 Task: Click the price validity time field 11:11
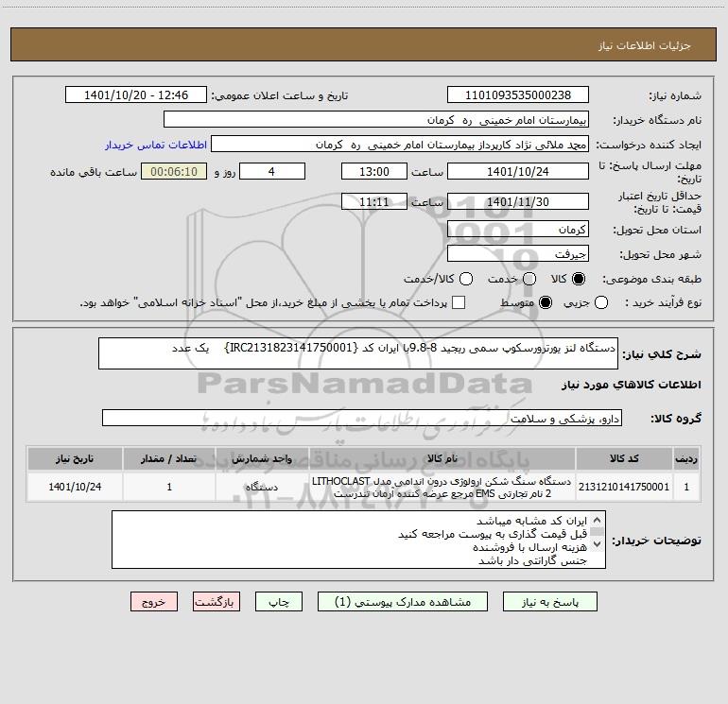[374, 201]
